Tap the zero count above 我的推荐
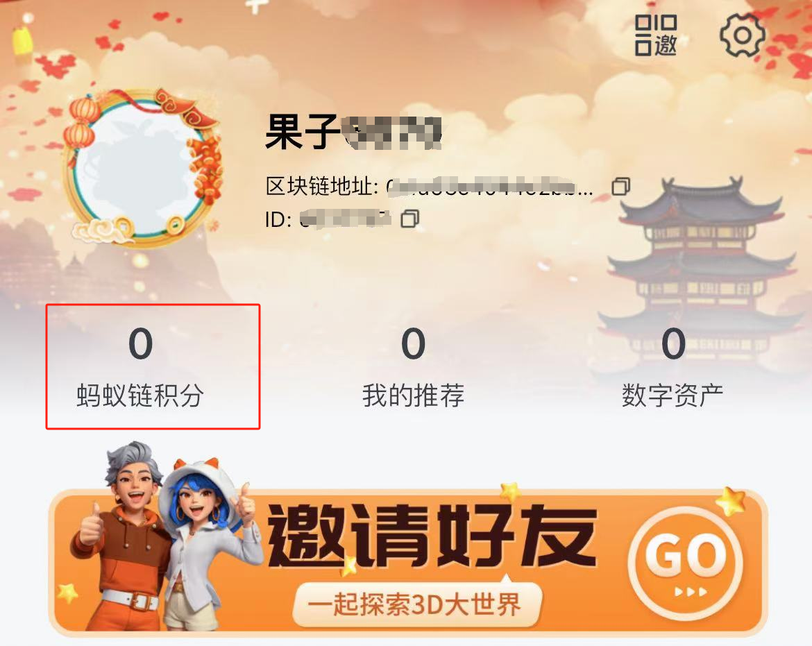This screenshot has height=646, width=812. point(413,343)
